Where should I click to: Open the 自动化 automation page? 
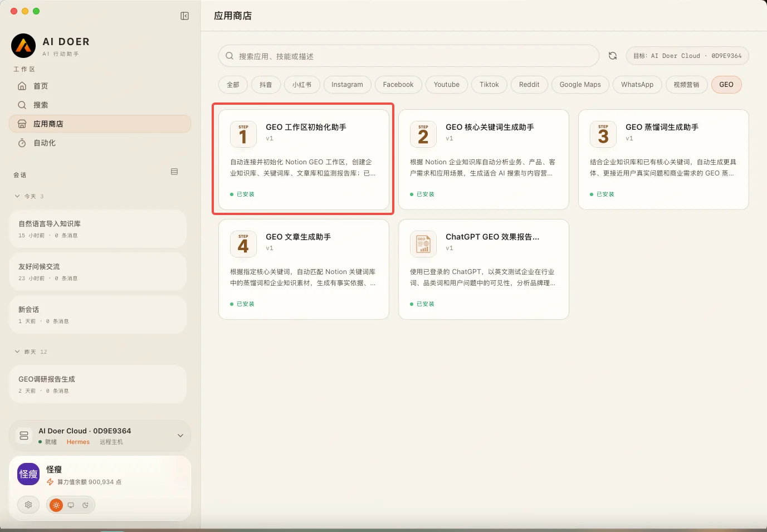coord(100,143)
